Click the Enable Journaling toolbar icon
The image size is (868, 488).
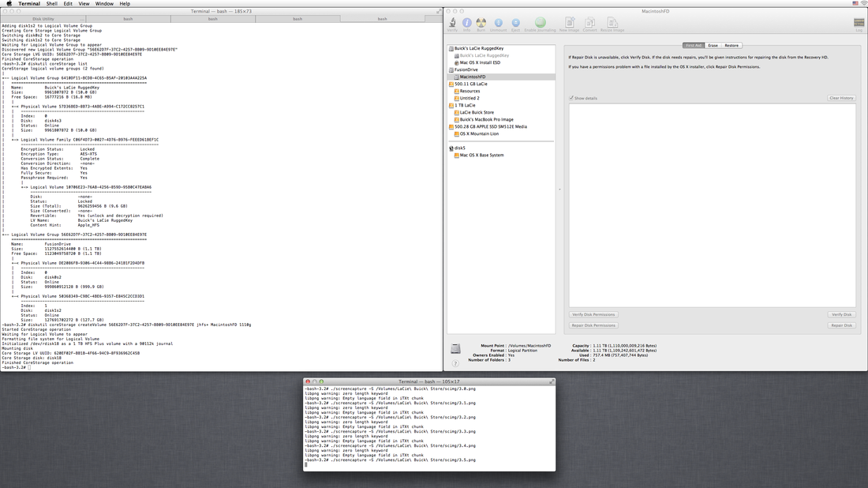pos(540,24)
